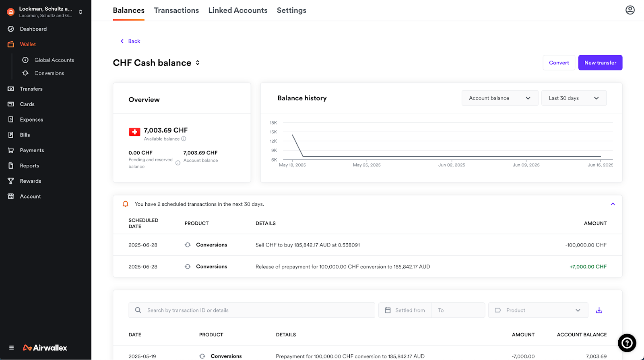Open the Cards section

tap(27, 104)
